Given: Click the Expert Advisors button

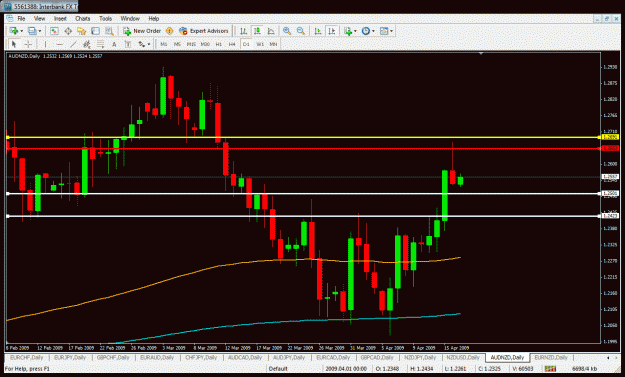Looking at the screenshot, I should (204, 31).
